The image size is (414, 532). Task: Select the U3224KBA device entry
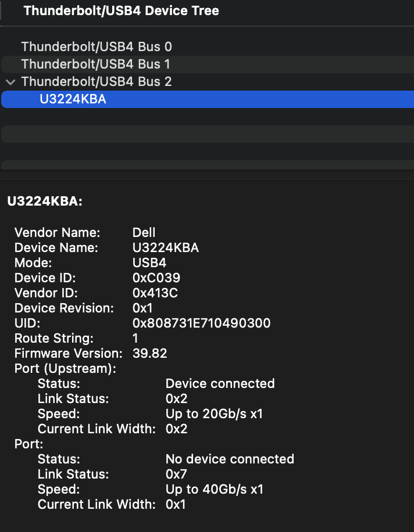[208, 99]
